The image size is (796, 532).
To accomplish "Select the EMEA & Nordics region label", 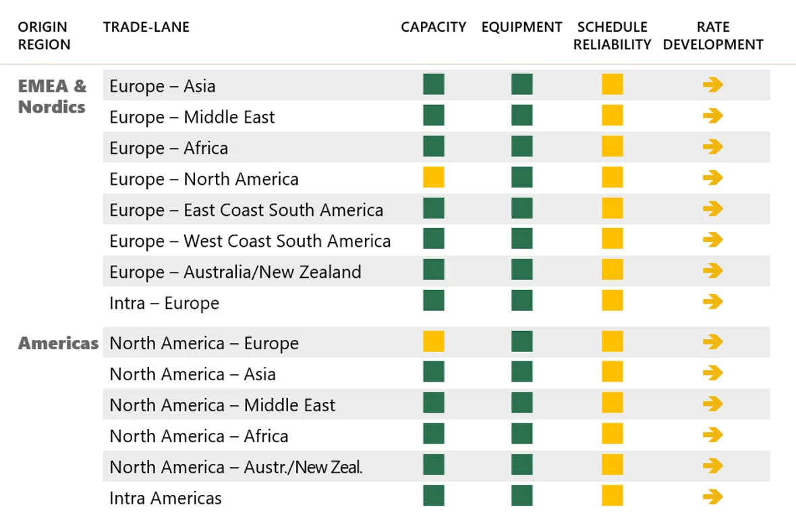I will click(53, 96).
